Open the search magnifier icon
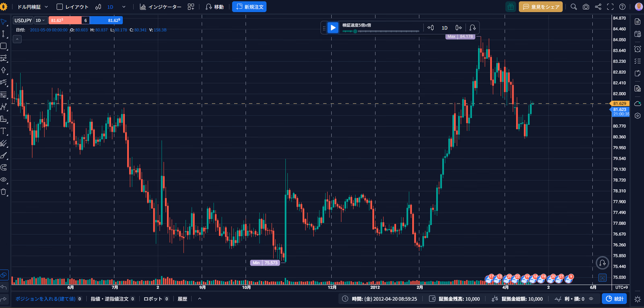 [x=574, y=7]
